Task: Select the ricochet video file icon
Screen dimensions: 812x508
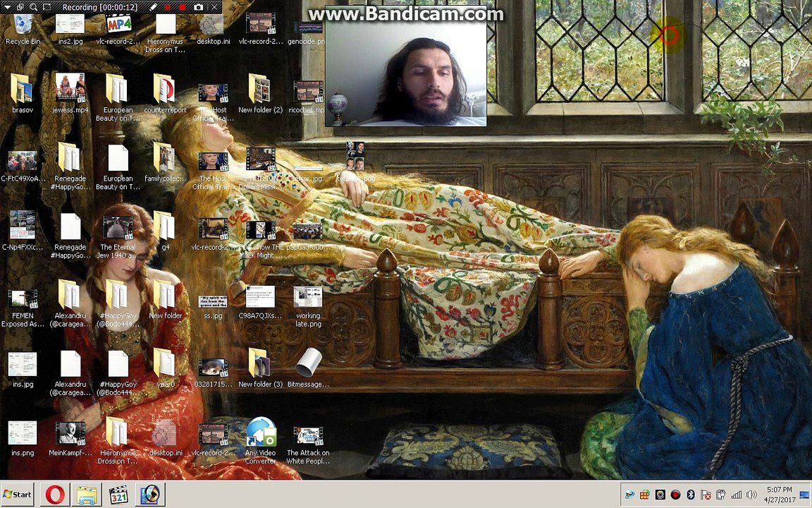Action: (x=307, y=97)
